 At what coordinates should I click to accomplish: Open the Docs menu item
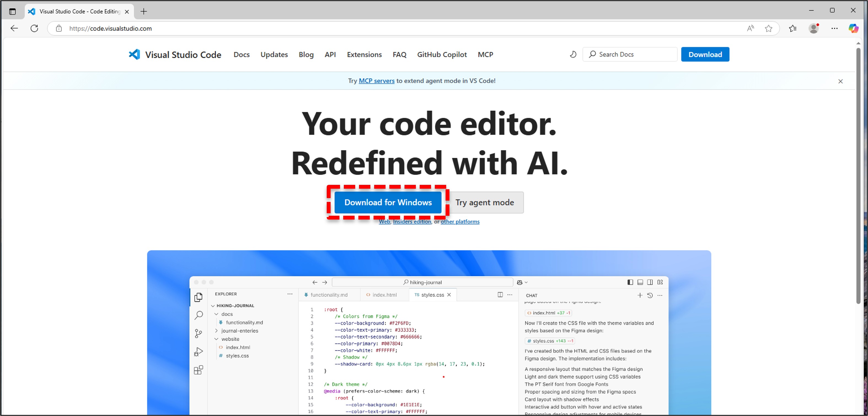(x=241, y=55)
